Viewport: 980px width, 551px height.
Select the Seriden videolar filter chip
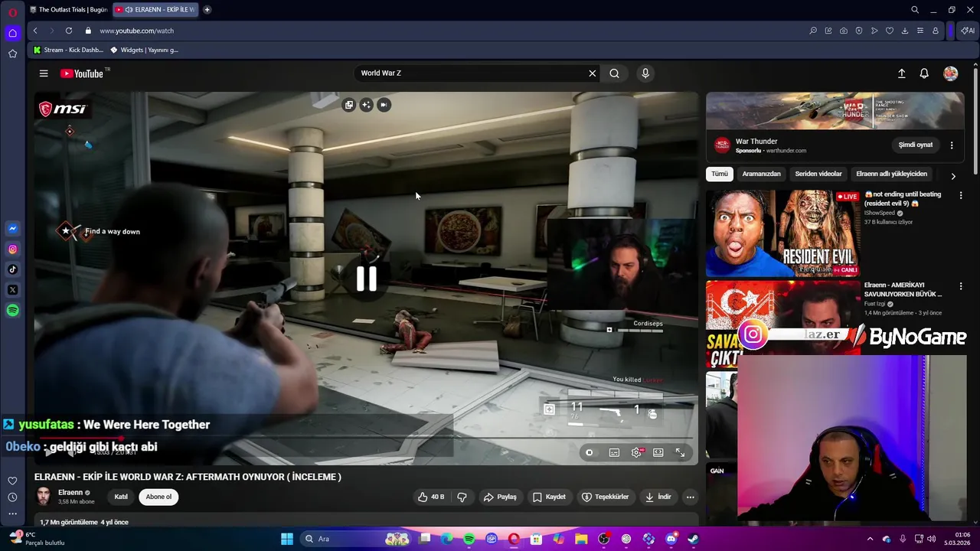pos(818,174)
